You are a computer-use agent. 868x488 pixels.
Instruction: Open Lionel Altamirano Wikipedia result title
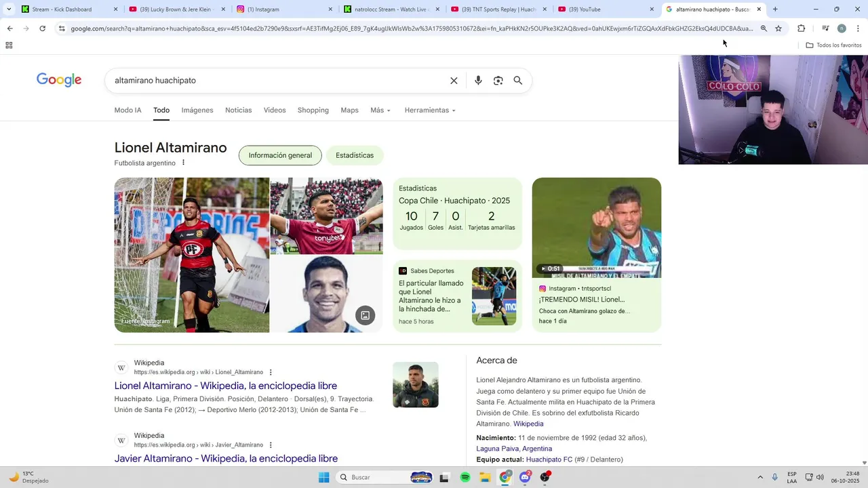tap(226, 386)
